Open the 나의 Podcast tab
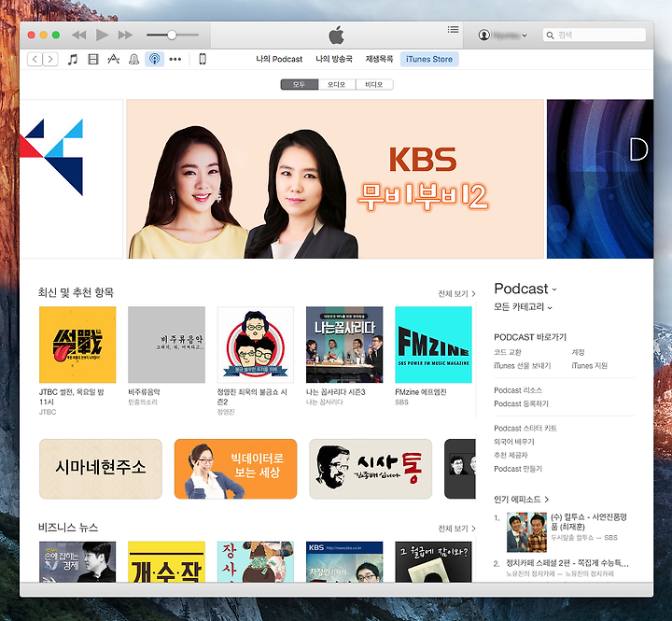Screen dimensions: 672x621 [x=279, y=59]
